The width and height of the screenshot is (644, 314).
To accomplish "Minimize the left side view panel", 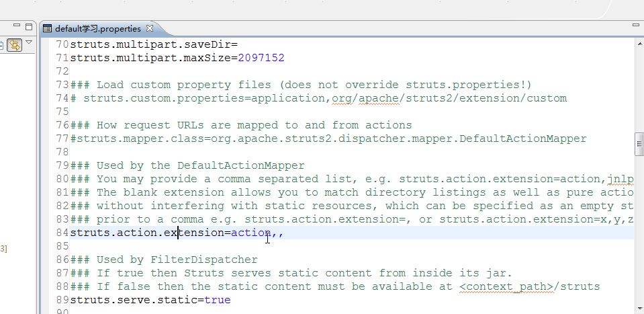I will [15, 27].
